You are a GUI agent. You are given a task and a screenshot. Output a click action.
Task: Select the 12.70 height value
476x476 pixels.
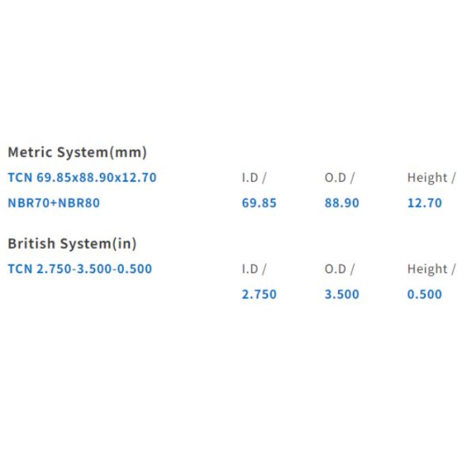point(424,203)
